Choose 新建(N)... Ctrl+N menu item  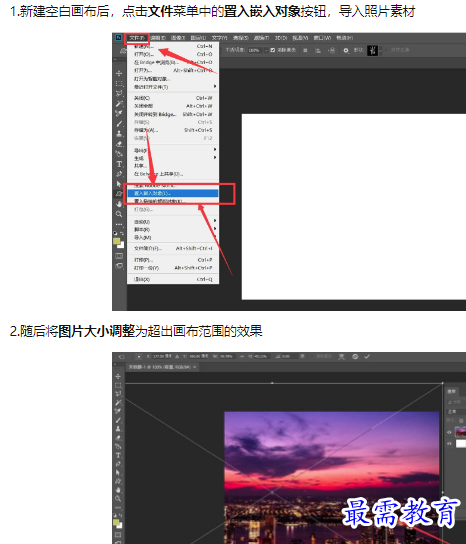pyautogui.click(x=172, y=46)
